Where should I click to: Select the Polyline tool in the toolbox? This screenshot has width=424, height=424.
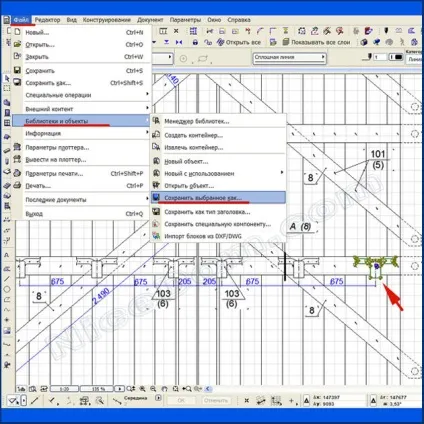click(x=7, y=299)
